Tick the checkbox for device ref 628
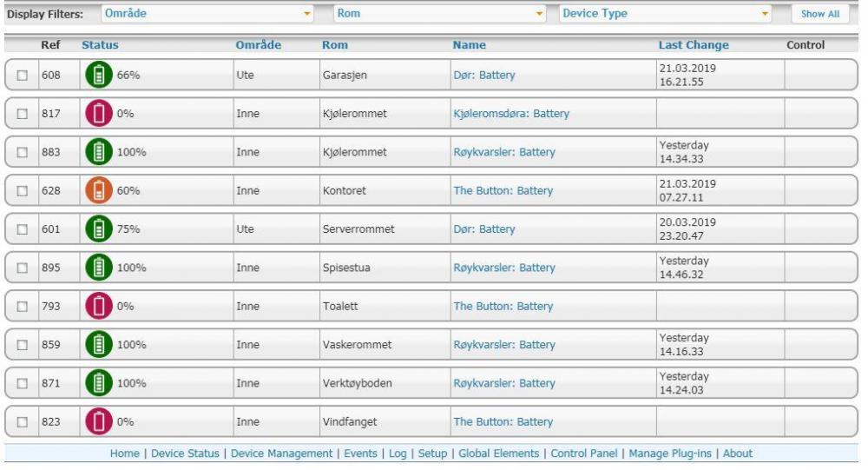868x470 pixels. click(x=23, y=191)
